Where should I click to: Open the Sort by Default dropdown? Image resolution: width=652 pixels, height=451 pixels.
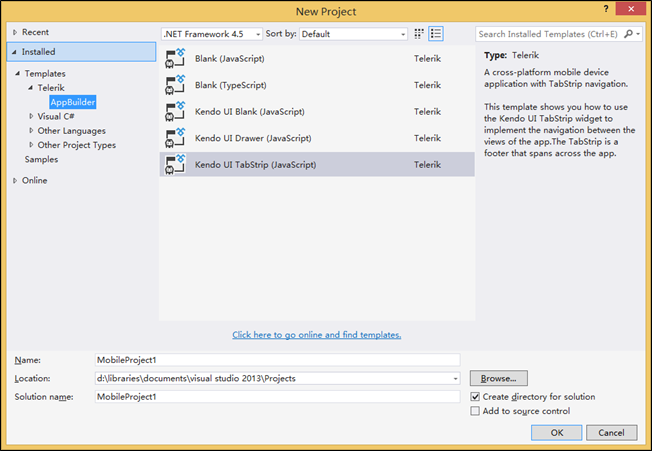[353, 34]
